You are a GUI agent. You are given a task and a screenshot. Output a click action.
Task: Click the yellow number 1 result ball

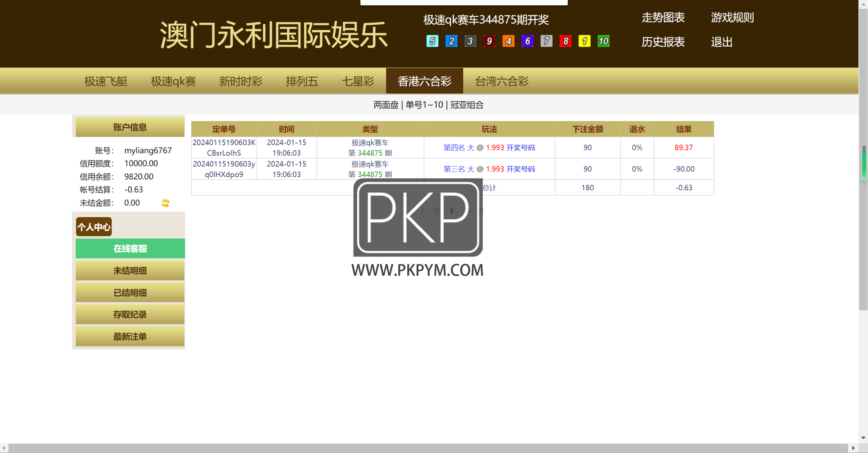[x=584, y=41]
